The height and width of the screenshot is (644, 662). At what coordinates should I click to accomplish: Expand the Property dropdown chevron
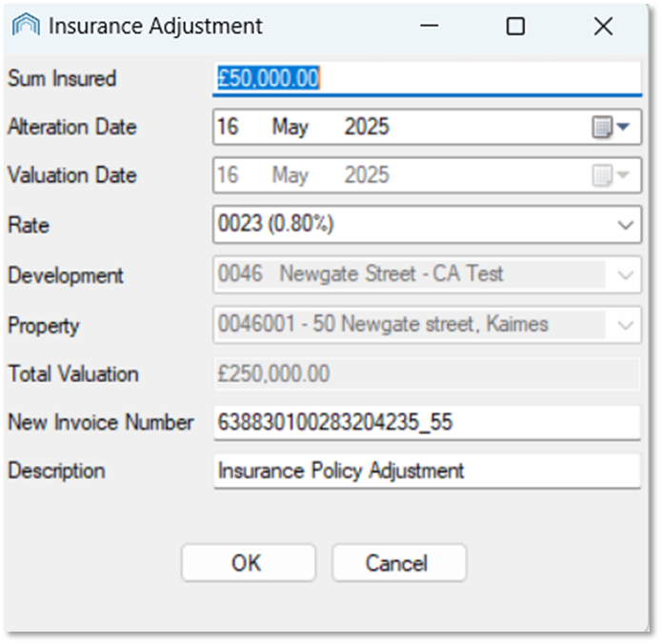(x=625, y=326)
